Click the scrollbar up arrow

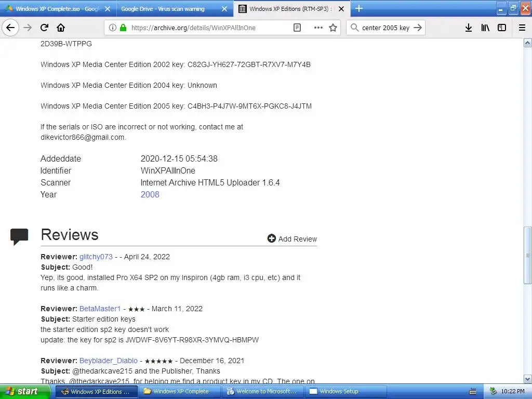[x=528, y=43]
